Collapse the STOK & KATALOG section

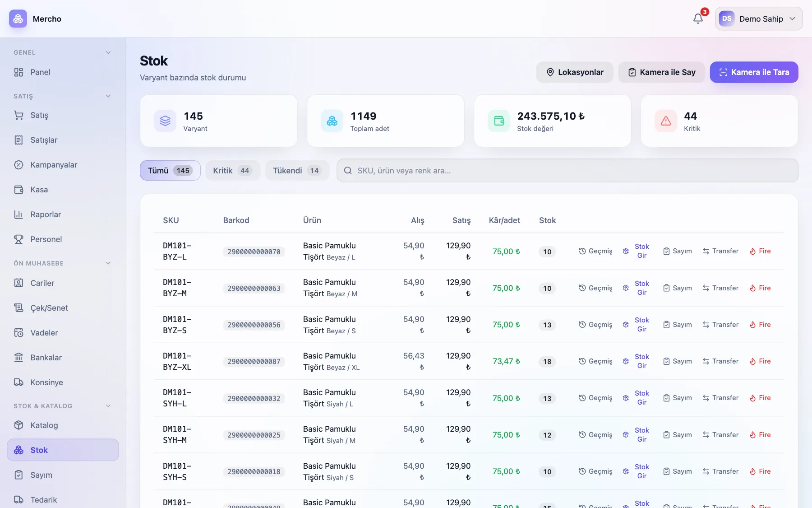tap(108, 405)
